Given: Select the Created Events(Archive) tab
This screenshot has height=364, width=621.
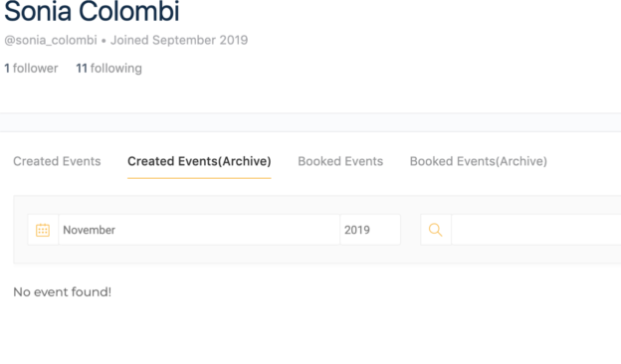Looking at the screenshot, I should [199, 161].
